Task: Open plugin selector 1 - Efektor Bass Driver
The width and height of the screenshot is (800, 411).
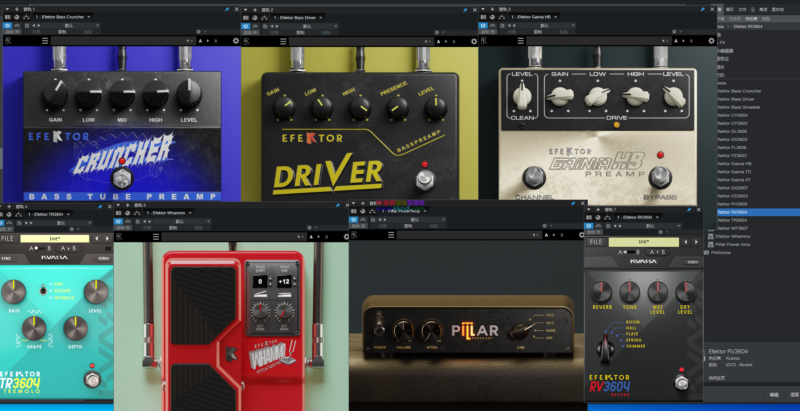Action: (x=300, y=17)
